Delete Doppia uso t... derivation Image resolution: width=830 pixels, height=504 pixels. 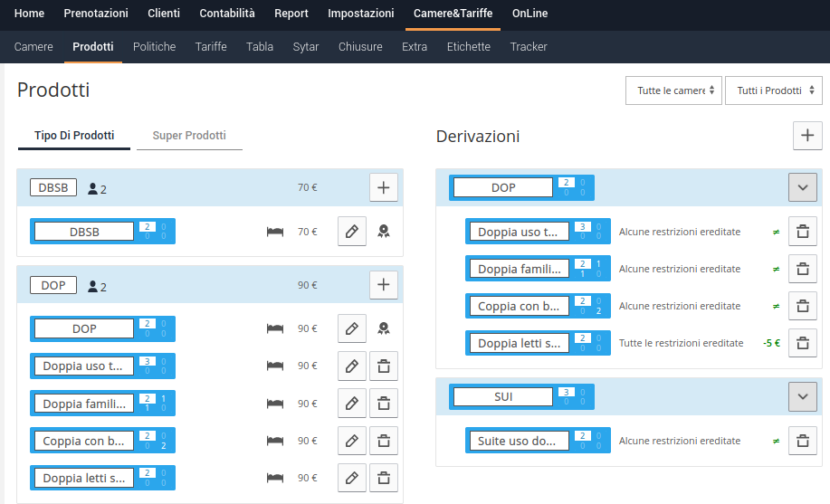(x=803, y=232)
